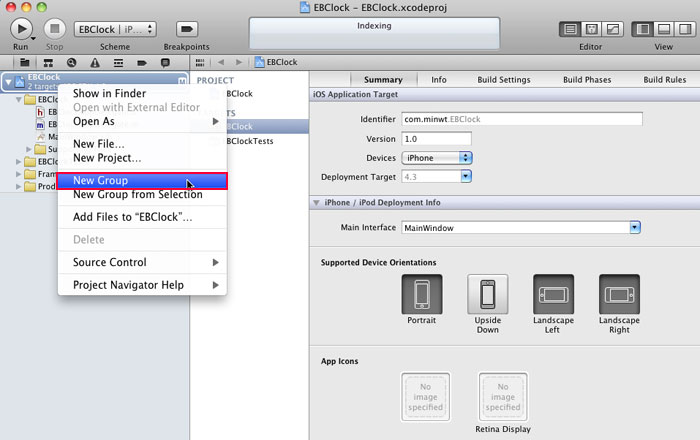
Task: Stop the running build
Action: (x=54, y=29)
